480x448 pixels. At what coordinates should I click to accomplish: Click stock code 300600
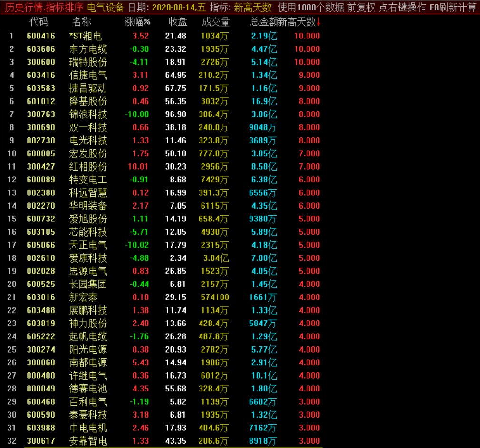pos(41,62)
